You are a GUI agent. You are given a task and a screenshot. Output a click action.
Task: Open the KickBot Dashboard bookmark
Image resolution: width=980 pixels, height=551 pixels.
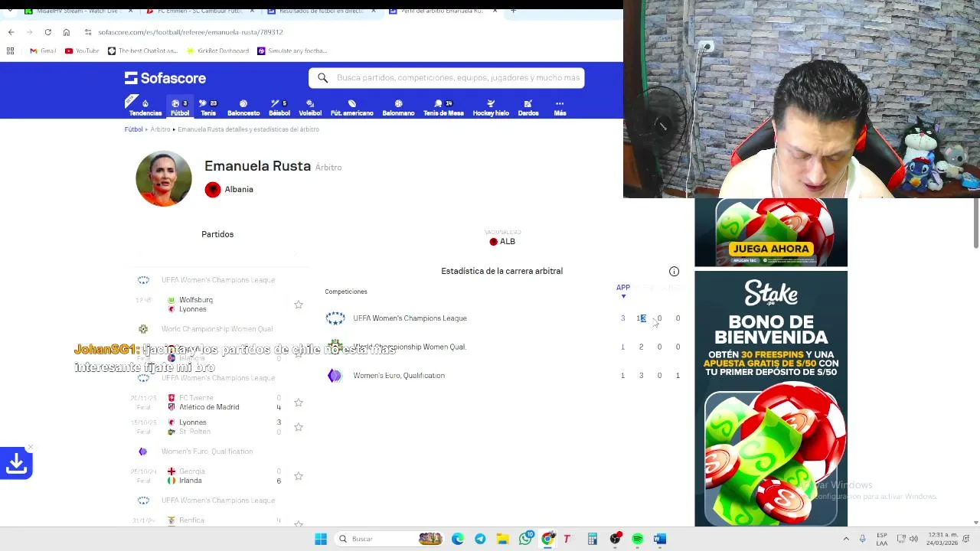(x=218, y=51)
